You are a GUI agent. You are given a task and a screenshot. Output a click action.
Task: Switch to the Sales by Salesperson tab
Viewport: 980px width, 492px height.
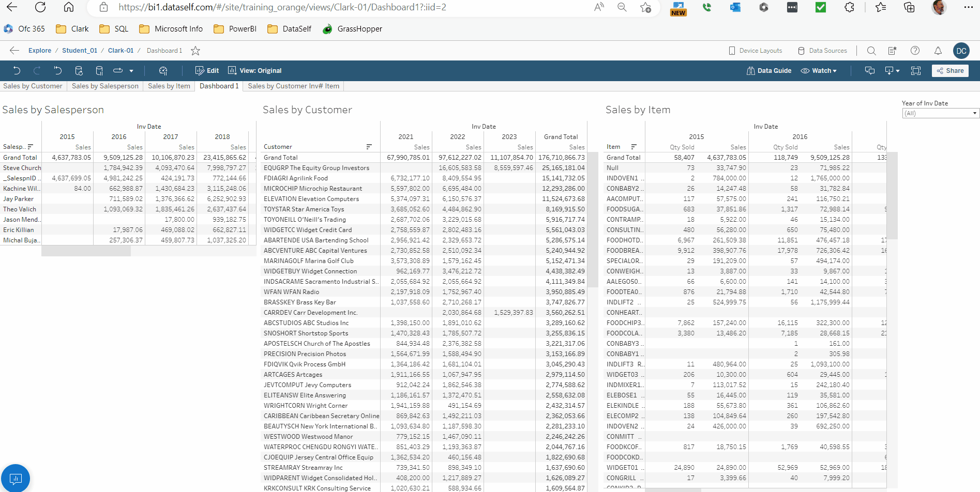coord(105,86)
